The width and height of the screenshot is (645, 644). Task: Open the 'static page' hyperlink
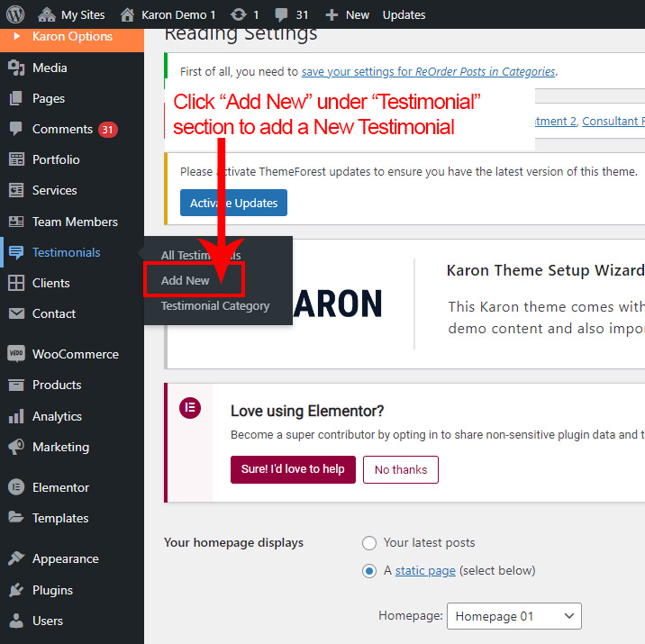[425, 570]
